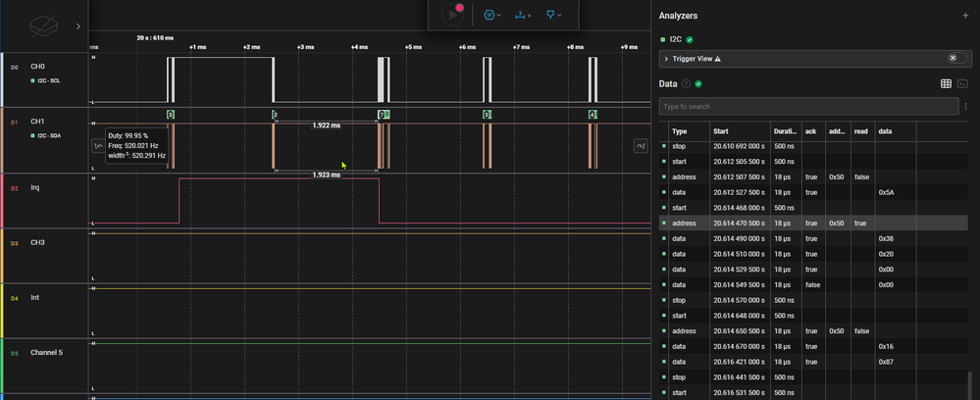Select address row at 20.612 507 500 s

(x=814, y=176)
